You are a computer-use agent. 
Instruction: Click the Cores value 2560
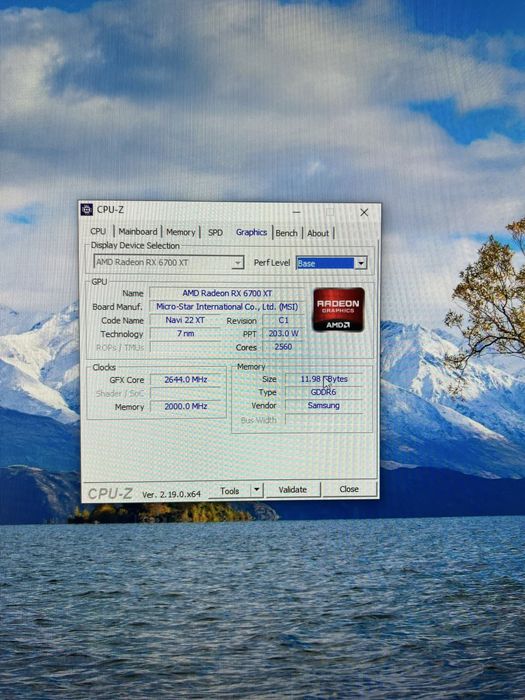tap(283, 347)
